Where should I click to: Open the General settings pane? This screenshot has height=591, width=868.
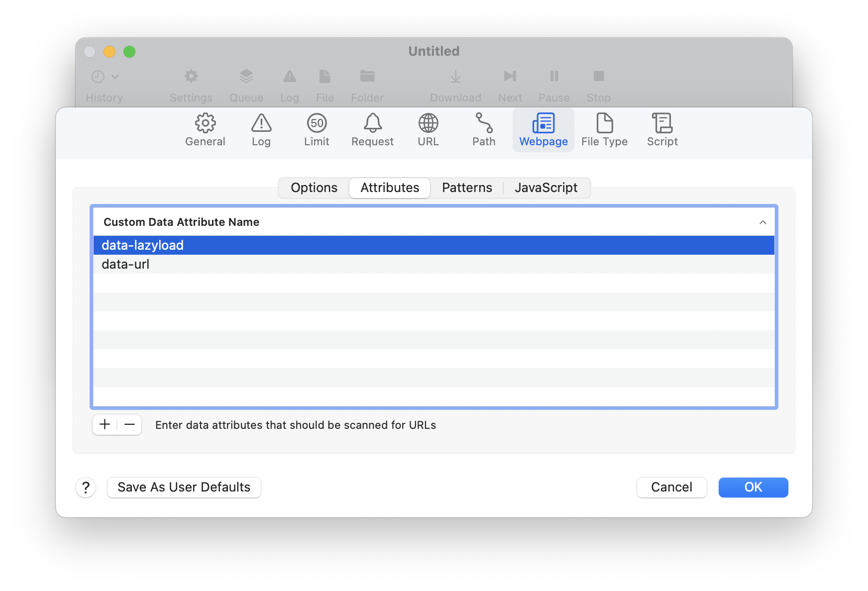(205, 130)
